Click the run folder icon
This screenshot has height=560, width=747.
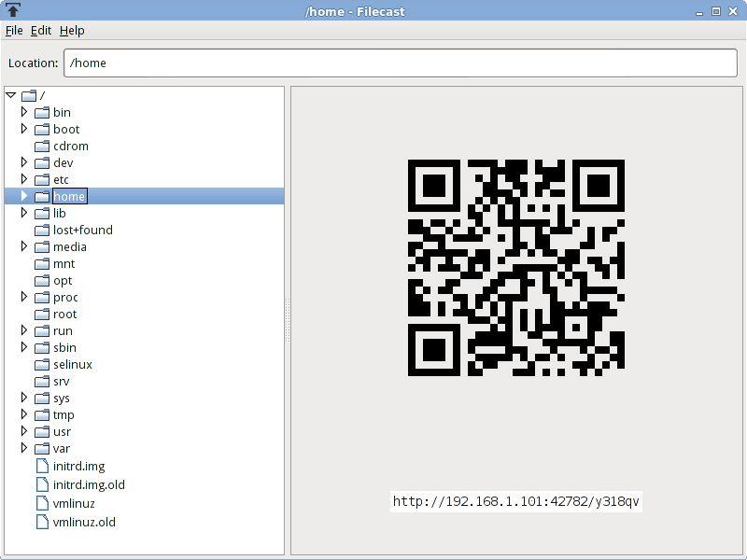coord(42,331)
